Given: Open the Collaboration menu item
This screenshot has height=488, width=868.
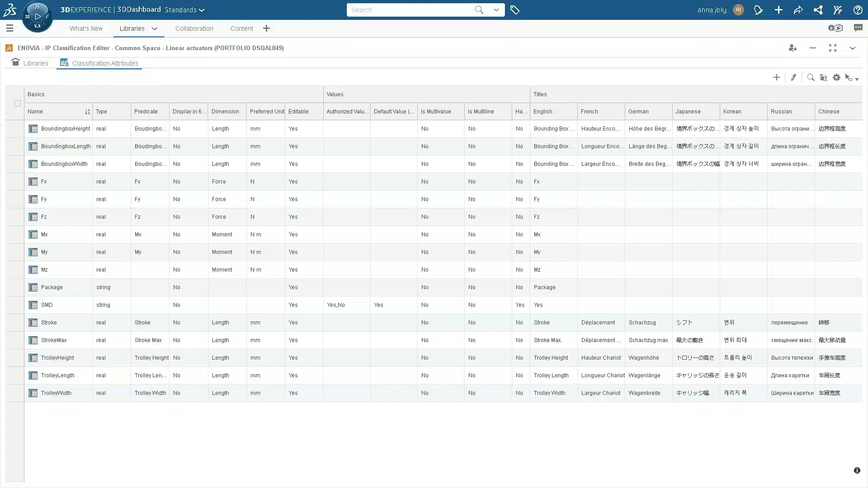Looking at the screenshot, I should (x=194, y=28).
